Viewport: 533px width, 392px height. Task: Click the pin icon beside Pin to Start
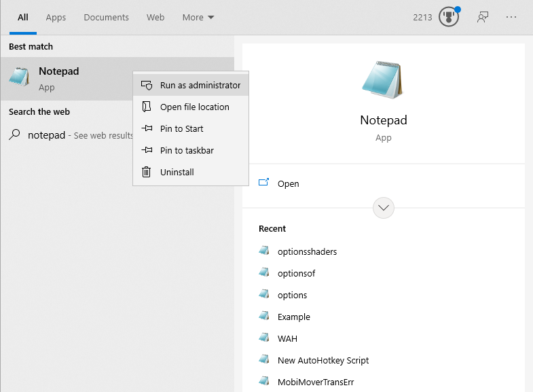(147, 128)
